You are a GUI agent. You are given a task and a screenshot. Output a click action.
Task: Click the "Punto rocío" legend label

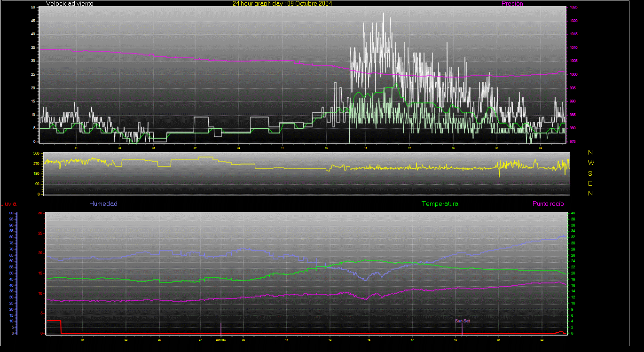(548, 203)
